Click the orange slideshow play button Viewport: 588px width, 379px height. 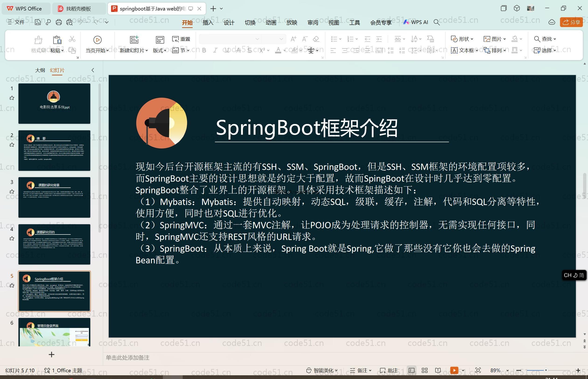(x=454, y=370)
